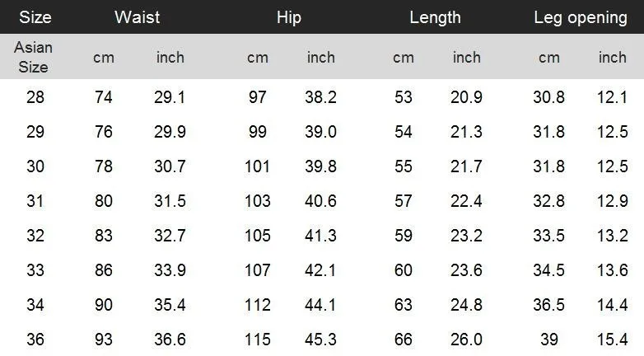644x356 pixels.
Task: Click the Leg opening header
Action: (x=581, y=17)
